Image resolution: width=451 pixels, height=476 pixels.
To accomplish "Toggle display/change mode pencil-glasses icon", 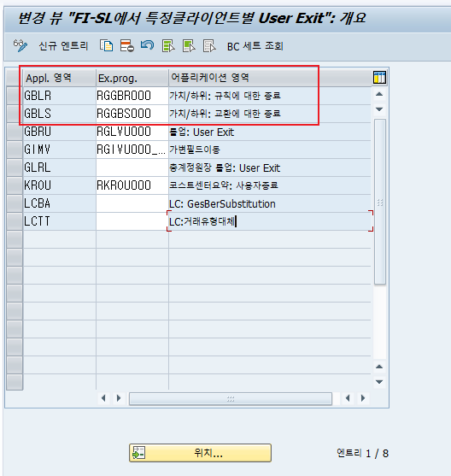I will [x=20, y=46].
